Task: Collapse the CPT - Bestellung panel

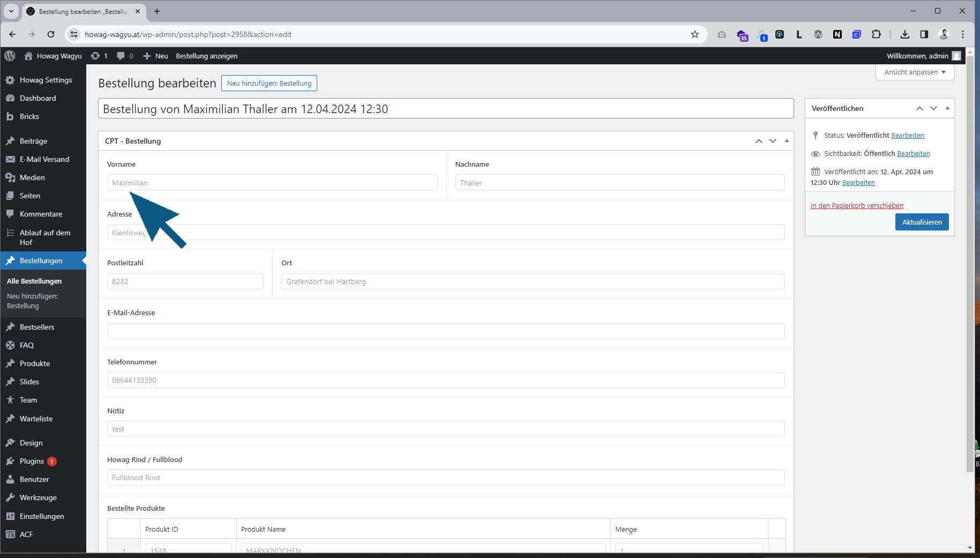Action: [787, 141]
